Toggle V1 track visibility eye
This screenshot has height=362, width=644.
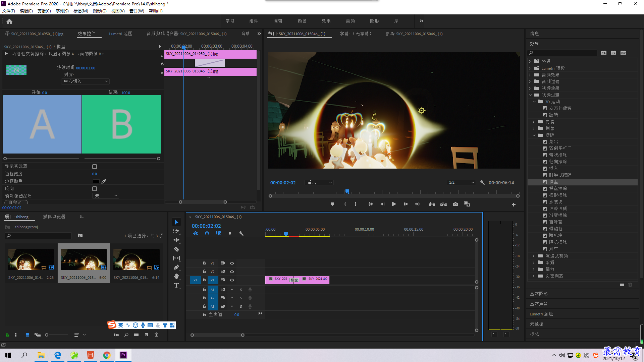[x=232, y=280]
